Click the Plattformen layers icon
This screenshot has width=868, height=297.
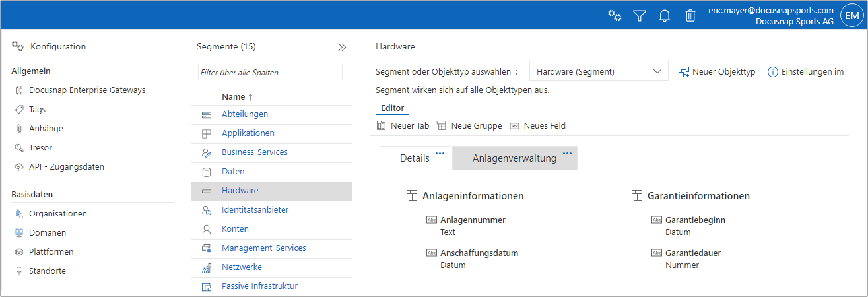tap(19, 252)
